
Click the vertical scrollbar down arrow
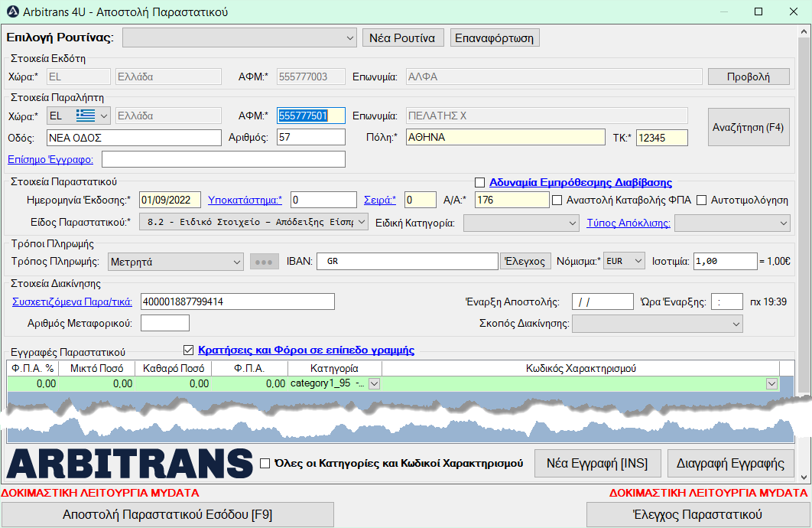pos(803,477)
